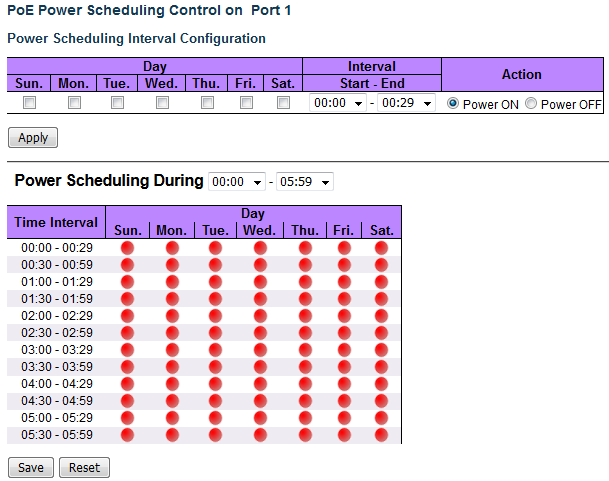Enable the Sun. day checkbox

30,103
